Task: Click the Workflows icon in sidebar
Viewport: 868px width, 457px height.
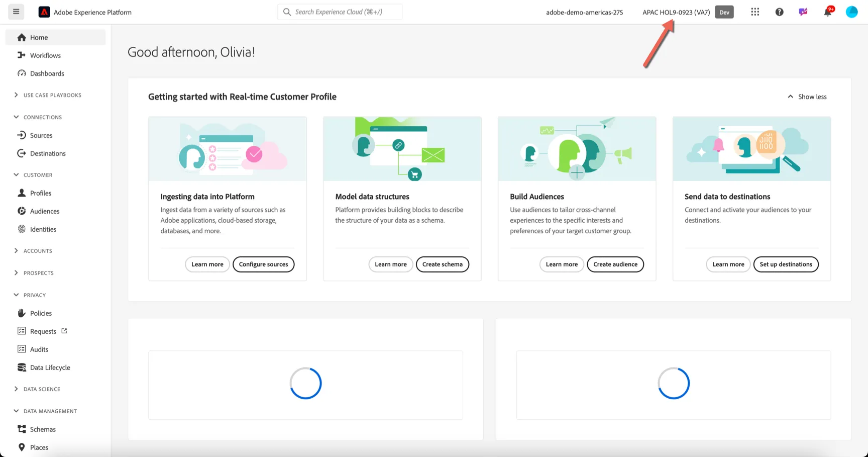Action: pos(22,55)
